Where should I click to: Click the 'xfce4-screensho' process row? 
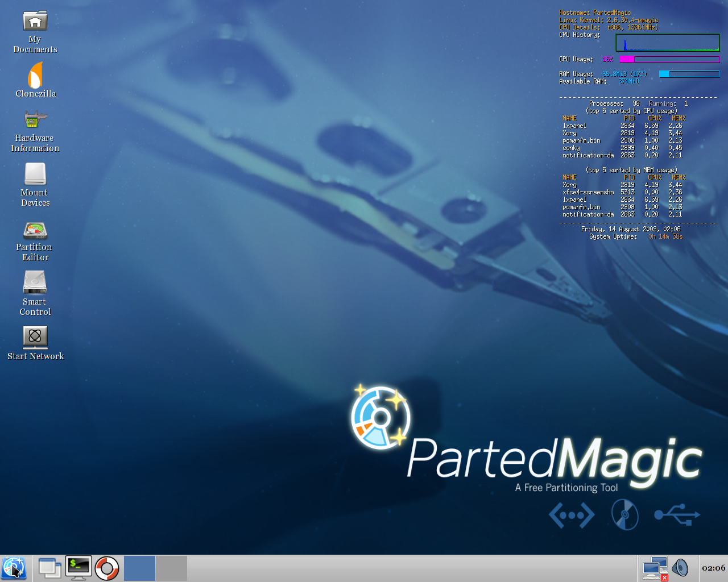click(622, 192)
